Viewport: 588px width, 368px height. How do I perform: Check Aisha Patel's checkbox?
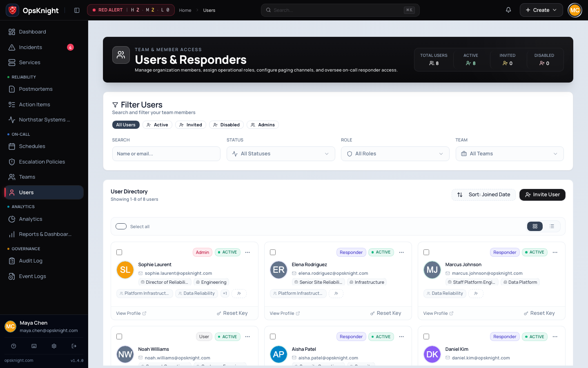[x=273, y=337]
